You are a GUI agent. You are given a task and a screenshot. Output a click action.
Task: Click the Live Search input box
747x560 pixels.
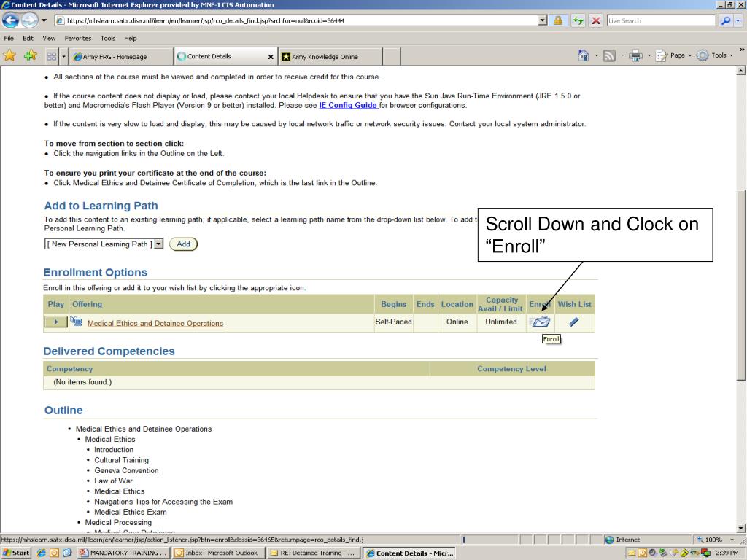[661, 20]
